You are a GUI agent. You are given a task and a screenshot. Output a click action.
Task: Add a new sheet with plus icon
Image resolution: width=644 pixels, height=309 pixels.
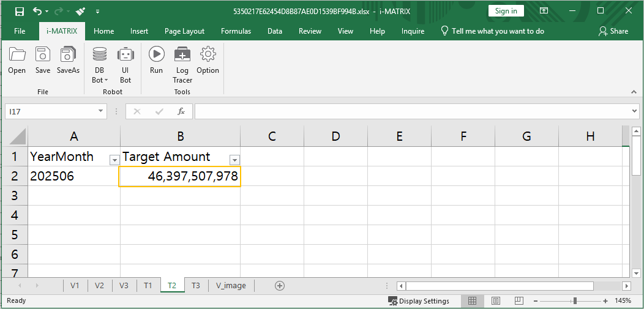(x=280, y=286)
